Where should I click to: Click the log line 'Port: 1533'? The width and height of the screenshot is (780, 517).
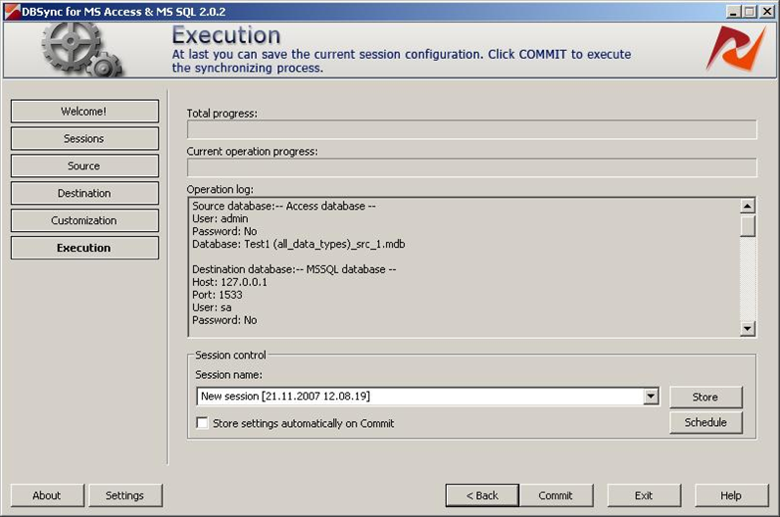pos(217,295)
